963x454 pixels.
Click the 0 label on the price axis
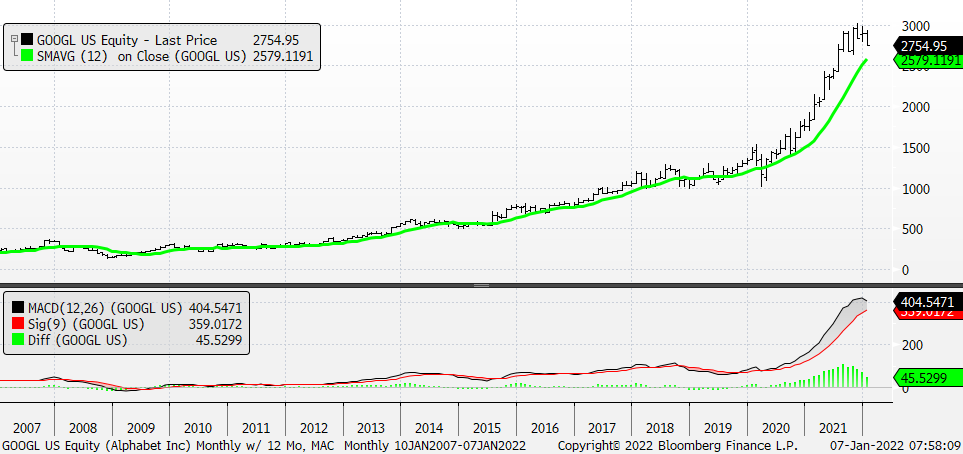pyautogui.click(x=905, y=270)
